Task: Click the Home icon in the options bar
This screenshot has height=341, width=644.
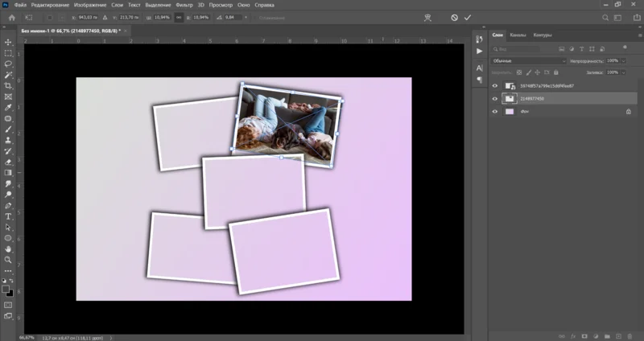Action: [x=11, y=17]
